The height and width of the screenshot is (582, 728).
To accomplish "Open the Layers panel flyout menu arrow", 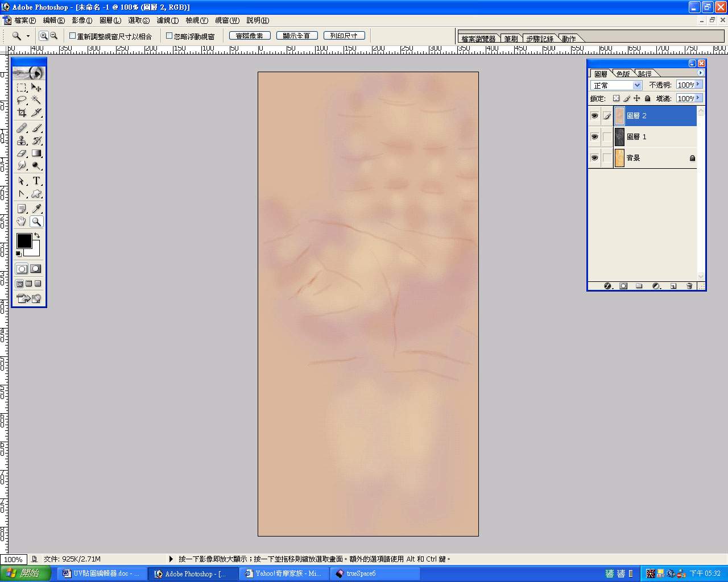I will tap(700, 73).
